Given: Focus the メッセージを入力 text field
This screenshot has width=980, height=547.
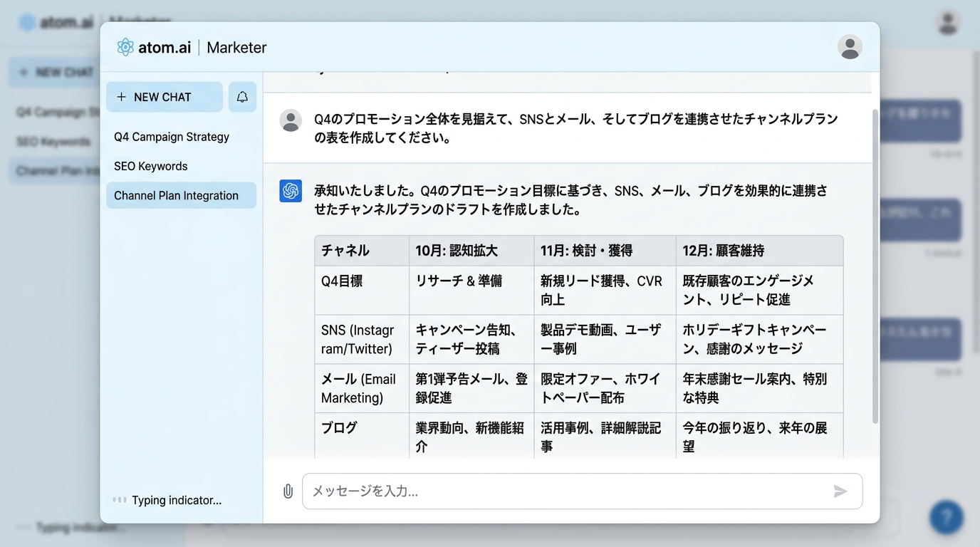Looking at the screenshot, I should tap(570, 491).
